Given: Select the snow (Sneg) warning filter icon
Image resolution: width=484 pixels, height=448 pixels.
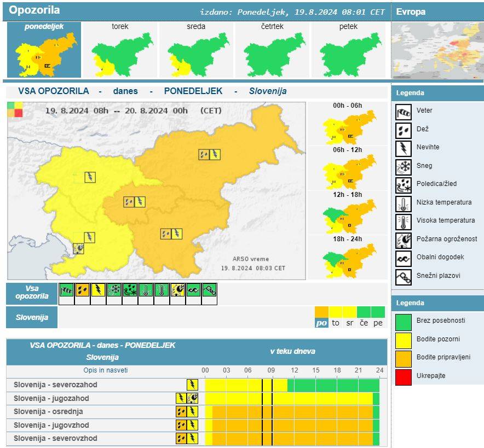Looking at the screenshot, I should coord(114,290).
